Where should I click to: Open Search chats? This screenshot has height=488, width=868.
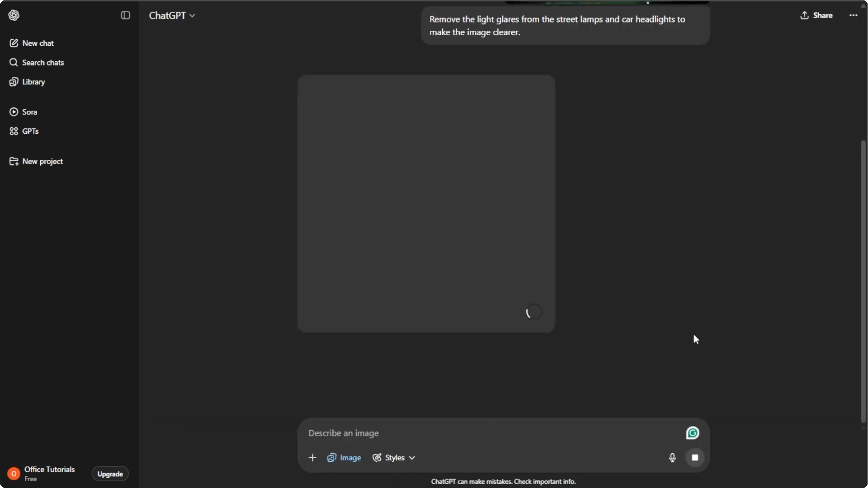(36, 62)
